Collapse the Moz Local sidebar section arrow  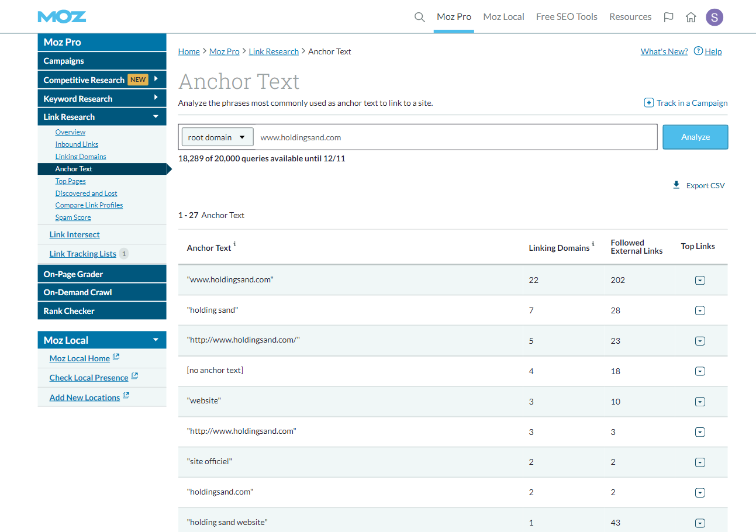pyautogui.click(x=156, y=340)
